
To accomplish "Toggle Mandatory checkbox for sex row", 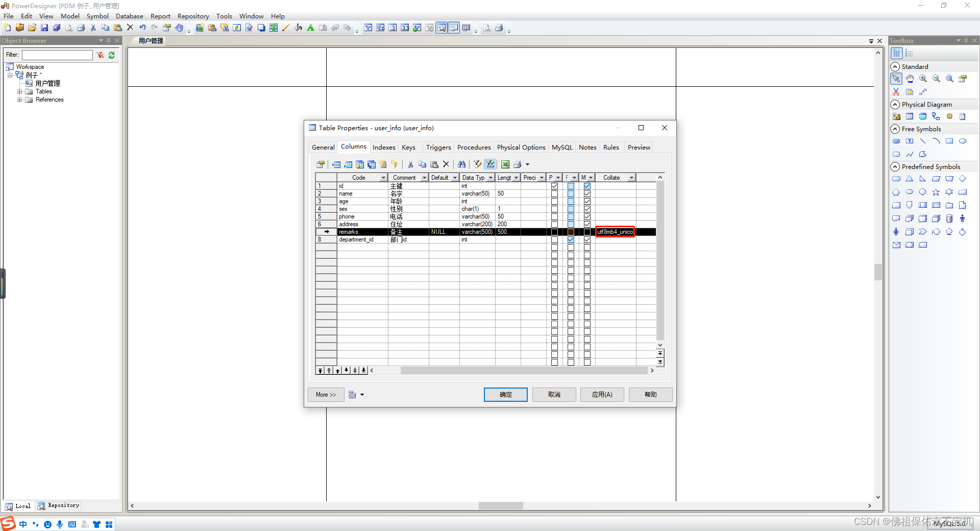I will pyautogui.click(x=587, y=209).
